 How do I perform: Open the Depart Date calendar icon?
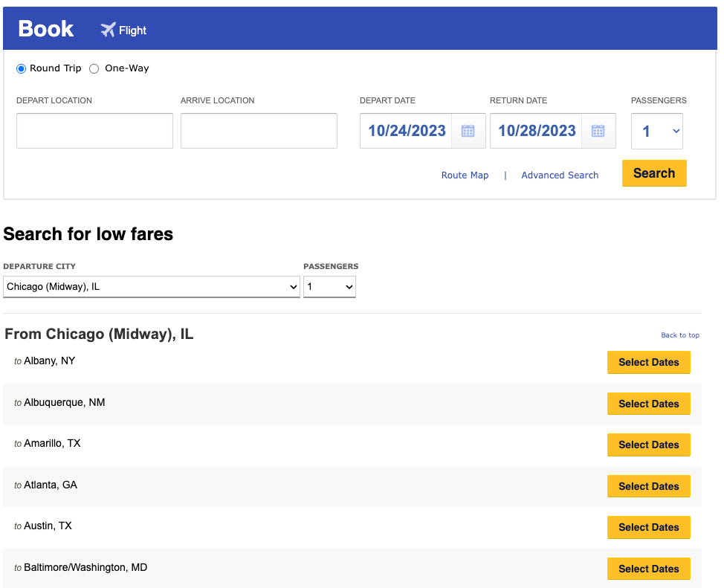468,132
